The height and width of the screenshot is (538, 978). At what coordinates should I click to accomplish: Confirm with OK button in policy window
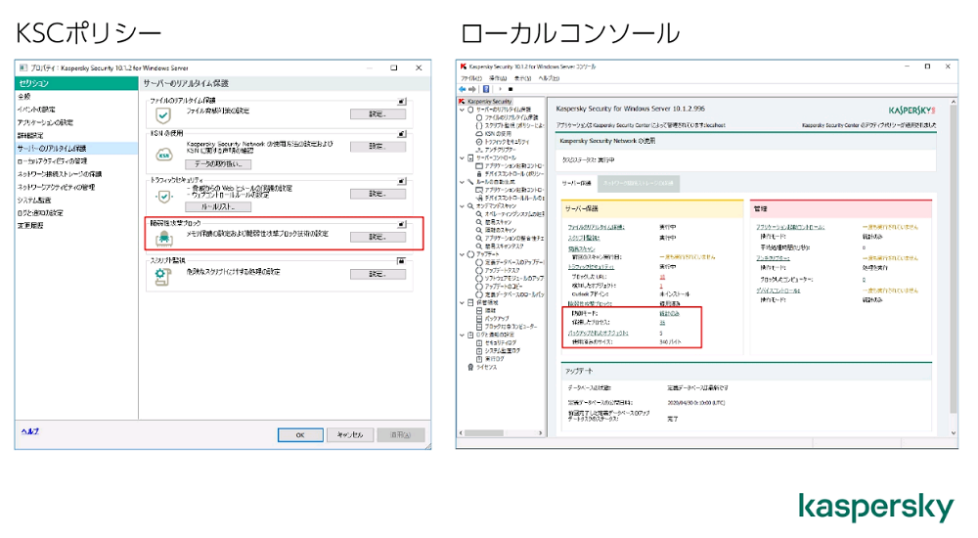click(300, 435)
